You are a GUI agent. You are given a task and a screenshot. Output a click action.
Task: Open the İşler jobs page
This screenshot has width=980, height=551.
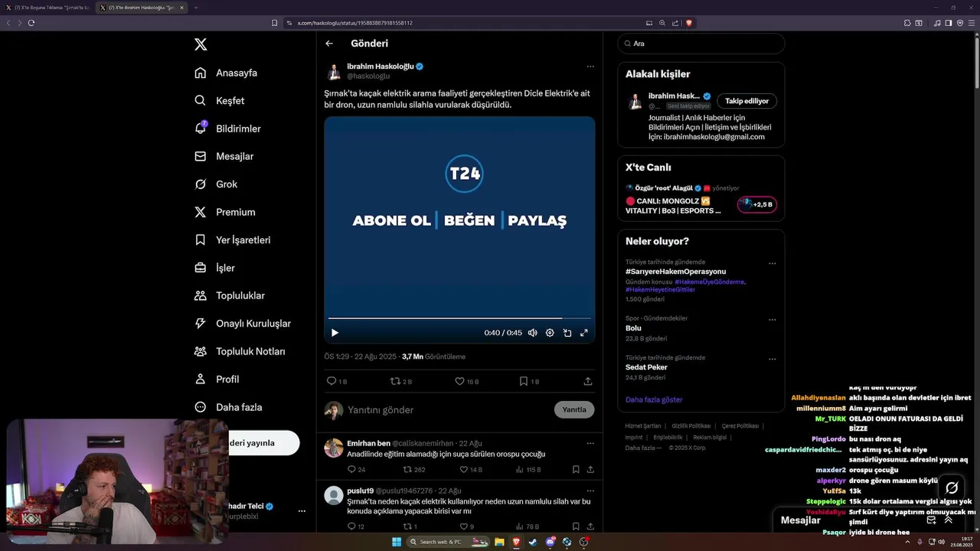pos(214,268)
